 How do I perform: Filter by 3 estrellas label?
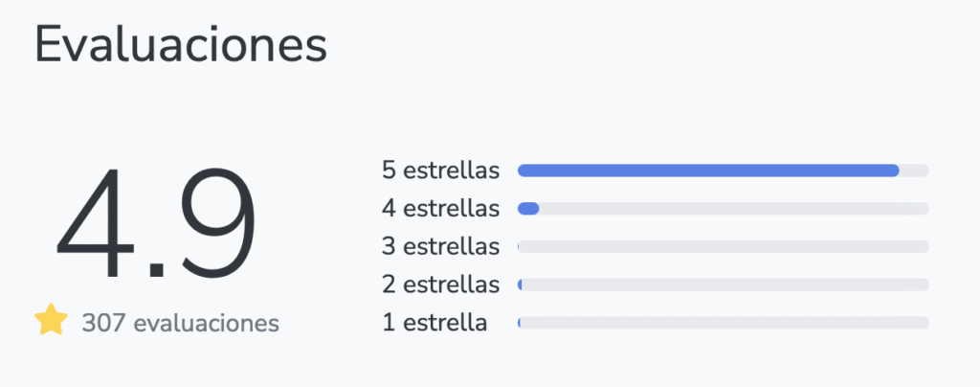pyautogui.click(x=440, y=246)
